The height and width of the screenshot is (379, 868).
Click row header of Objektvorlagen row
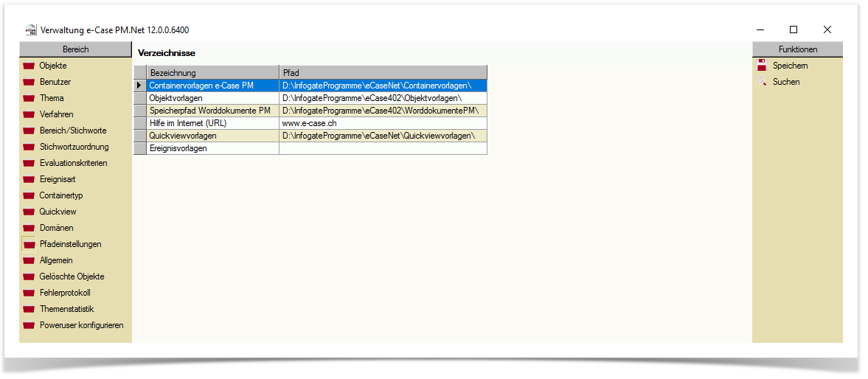tap(140, 98)
